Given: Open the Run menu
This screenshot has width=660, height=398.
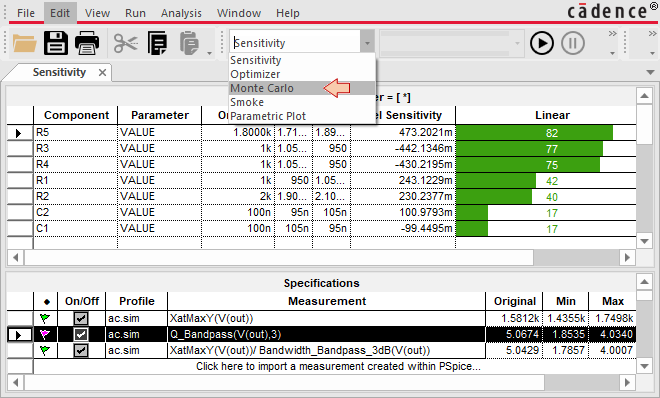Looking at the screenshot, I should tap(135, 13).
